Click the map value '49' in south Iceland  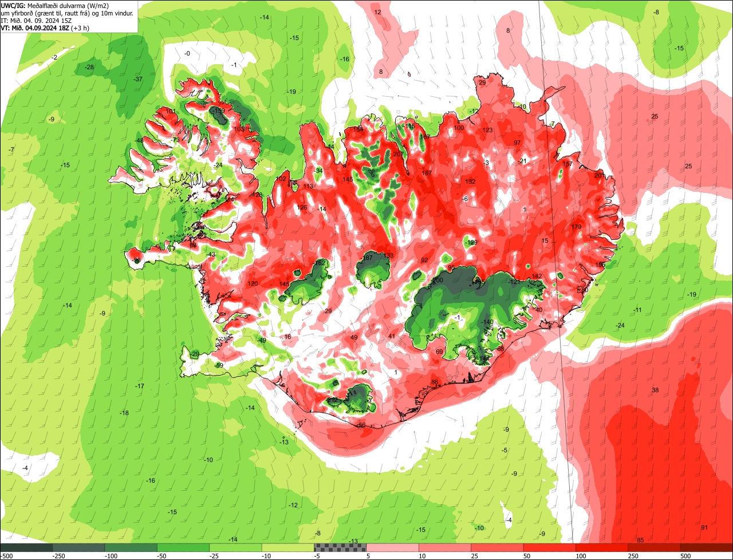(354, 337)
